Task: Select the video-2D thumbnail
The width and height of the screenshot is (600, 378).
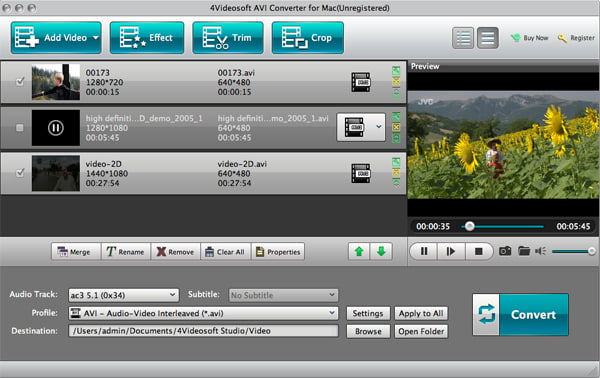Action: click(56, 173)
